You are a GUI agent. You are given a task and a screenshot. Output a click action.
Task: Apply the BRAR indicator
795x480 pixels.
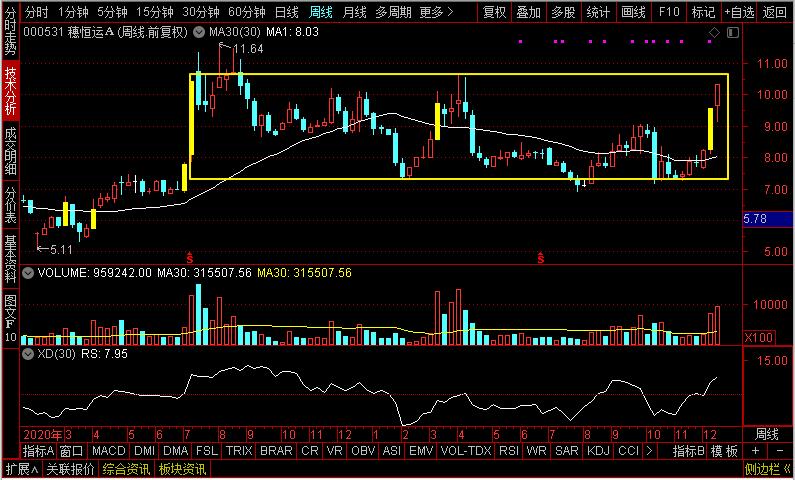(276, 451)
